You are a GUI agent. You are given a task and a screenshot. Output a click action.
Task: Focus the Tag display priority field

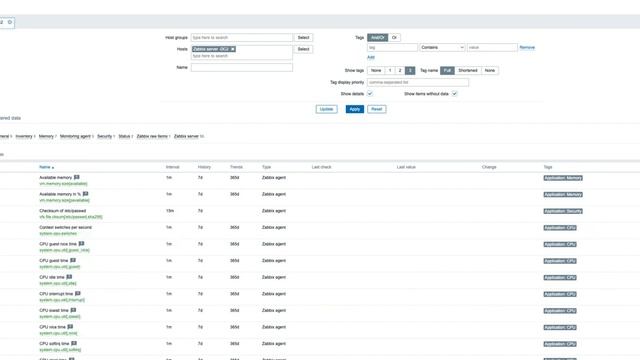[418, 82]
